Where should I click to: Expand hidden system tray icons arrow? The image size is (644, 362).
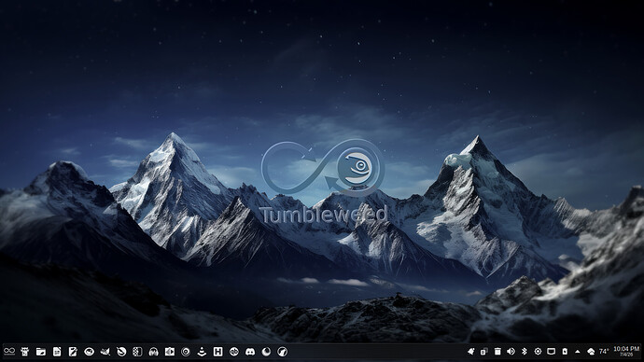[x=578, y=352]
